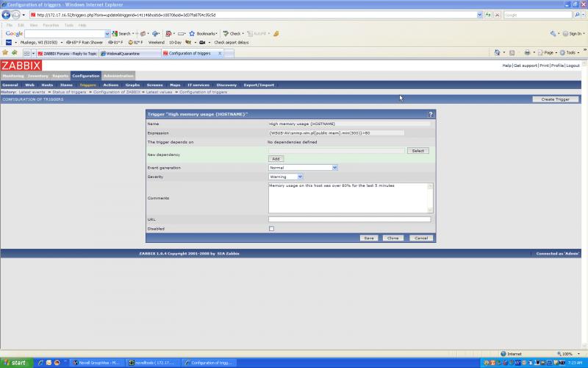Click the printer icon in IE command bar
This screenshot has width=588, height=368.
click(x=527, y=52)
